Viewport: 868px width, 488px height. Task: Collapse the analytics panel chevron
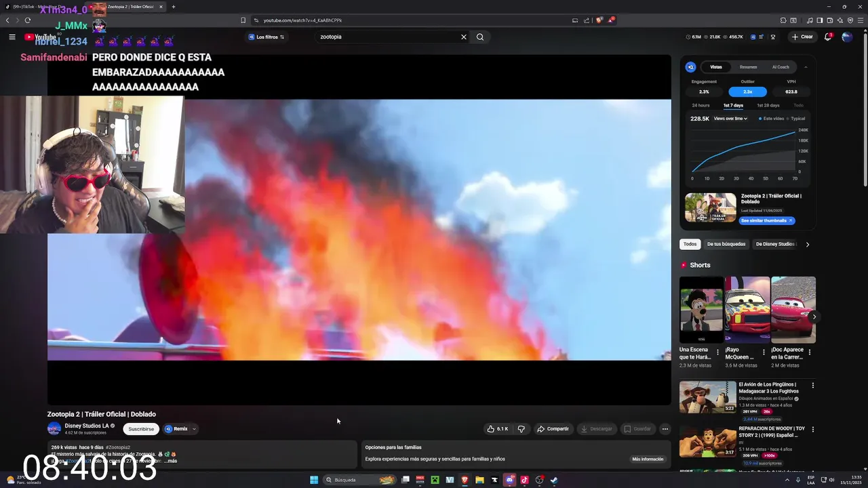click(x=806, y=67)
